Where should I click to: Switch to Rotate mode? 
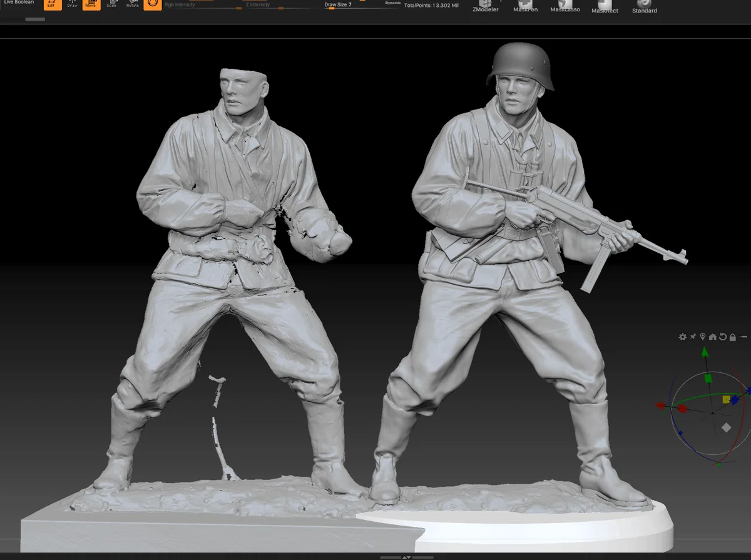[133, 4]
